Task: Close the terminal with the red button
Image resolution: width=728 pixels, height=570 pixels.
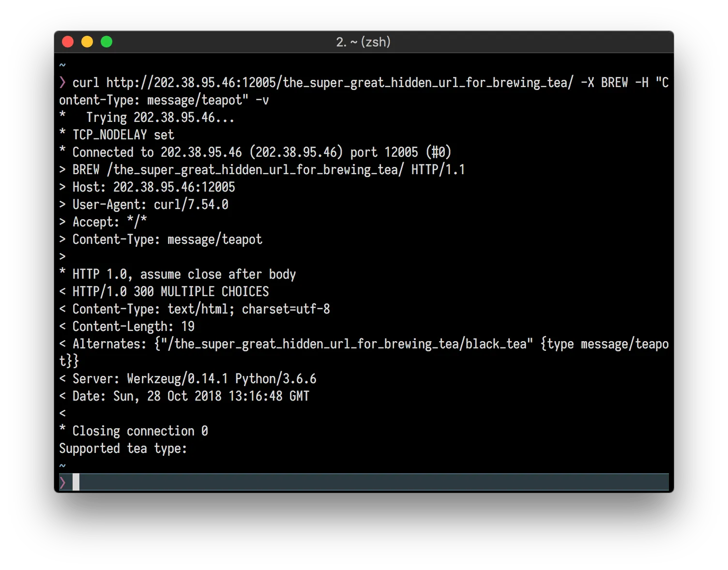Action: pyautogui.click(x=68, y=42)
